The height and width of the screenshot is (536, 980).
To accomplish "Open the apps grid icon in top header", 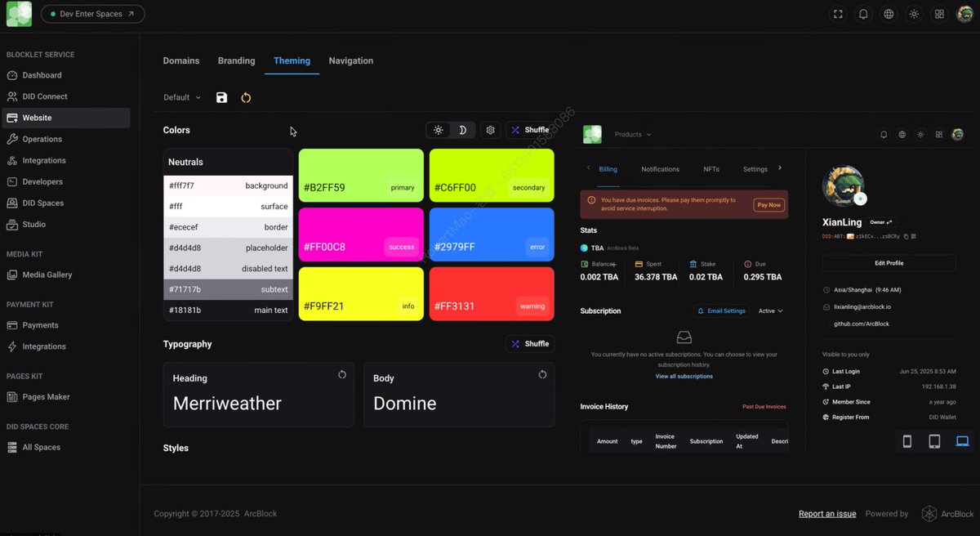I will 940,14.
